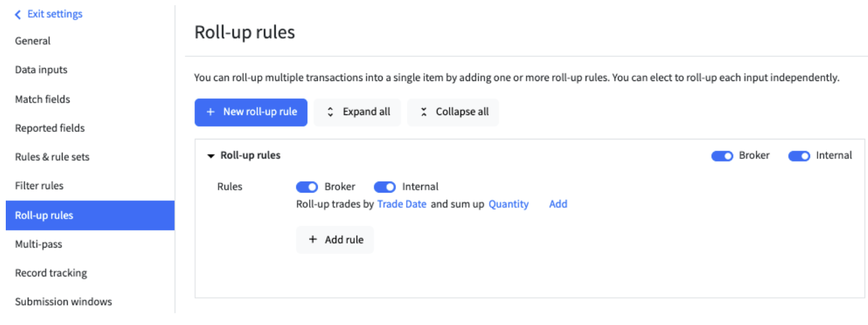Disable the Broker toggle in the Rules row
The width and height of the screenshot is (868, 325).
(307, 187)
